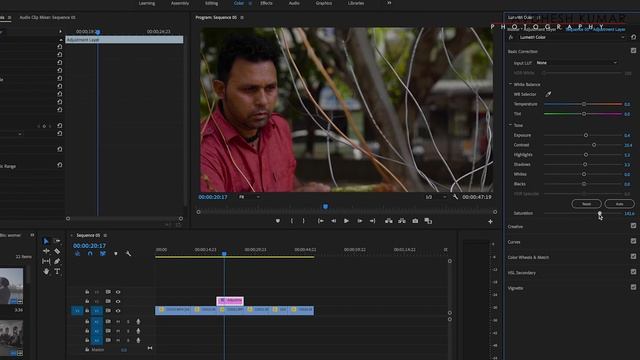Click Mark In button in Program monitor
640x360 pixels.
pyautogui.click(x=291, y=221)
